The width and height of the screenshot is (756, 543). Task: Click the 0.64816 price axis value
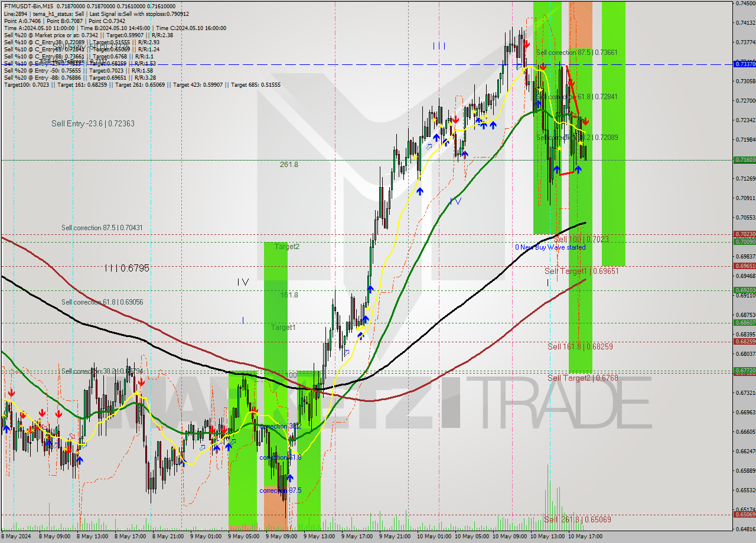pyautogui.click(x=745, y=529)
